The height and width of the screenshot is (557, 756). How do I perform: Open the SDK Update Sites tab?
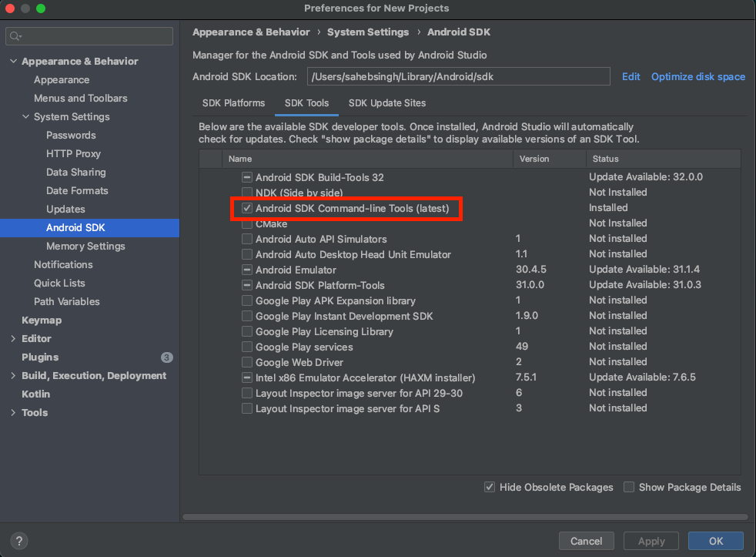click(x=386, y=103)
